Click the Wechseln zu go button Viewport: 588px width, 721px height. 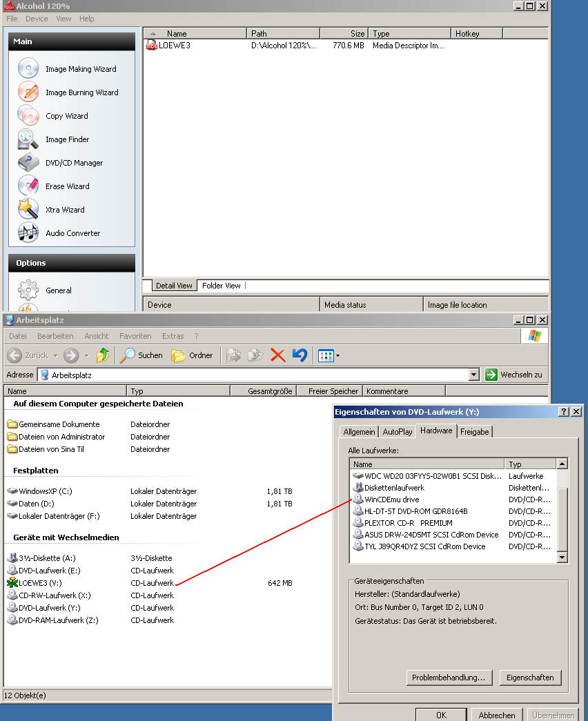click(x=514, y=375)
